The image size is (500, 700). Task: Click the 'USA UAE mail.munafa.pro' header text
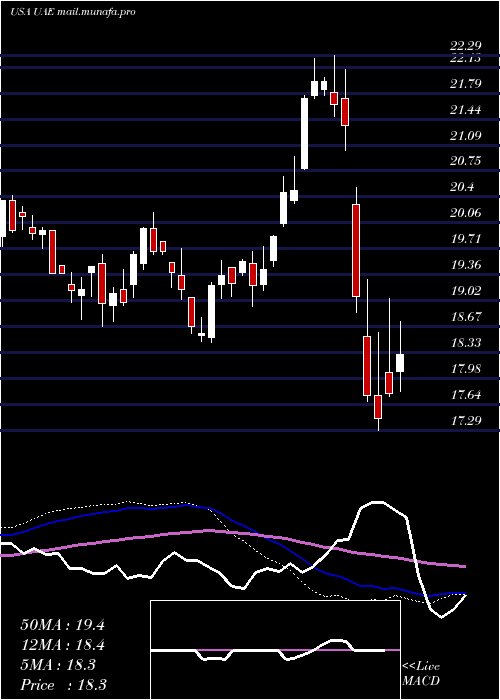click(72, 12)
